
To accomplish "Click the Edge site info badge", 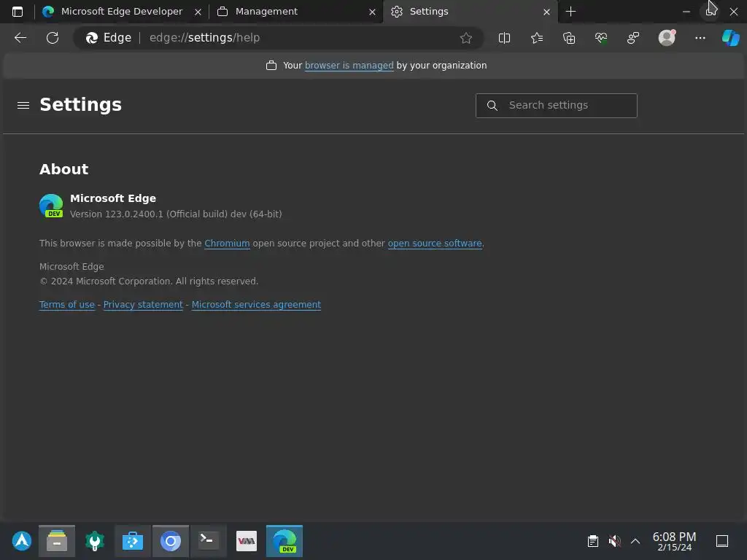I will (109, 38).
